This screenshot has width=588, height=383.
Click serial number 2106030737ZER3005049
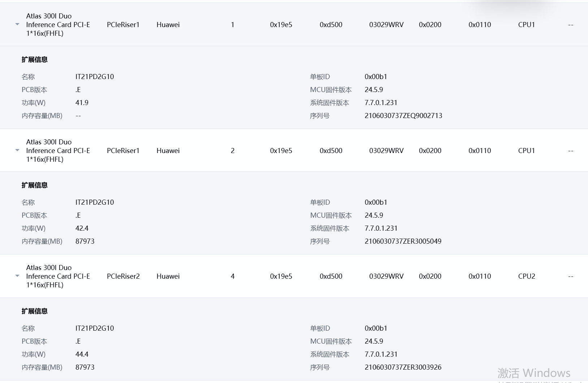403,241
